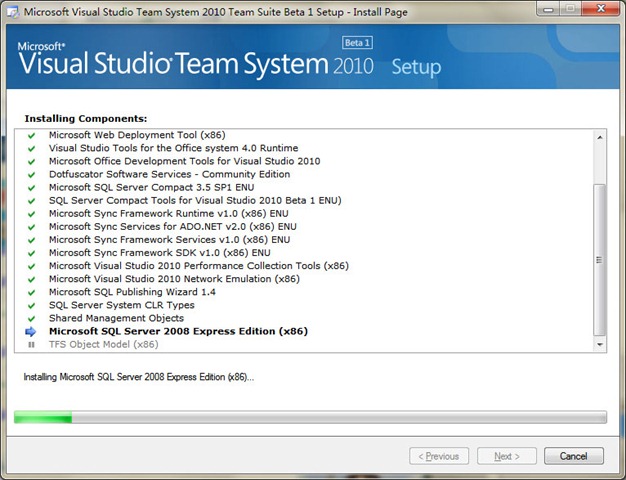This screenshot has width=626, height=480.
Task: Click checkmark beside Microsoft Office Development Tools
Action: (31, 162)
